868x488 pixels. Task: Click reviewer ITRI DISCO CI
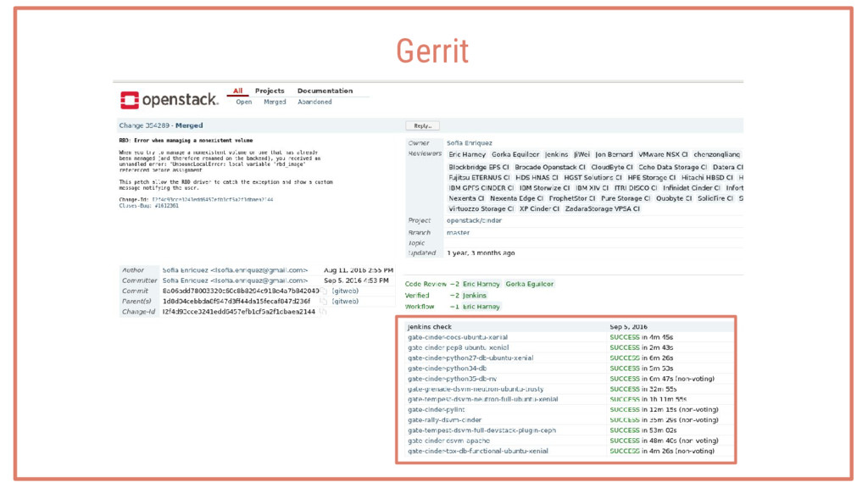tap(636, 188)
